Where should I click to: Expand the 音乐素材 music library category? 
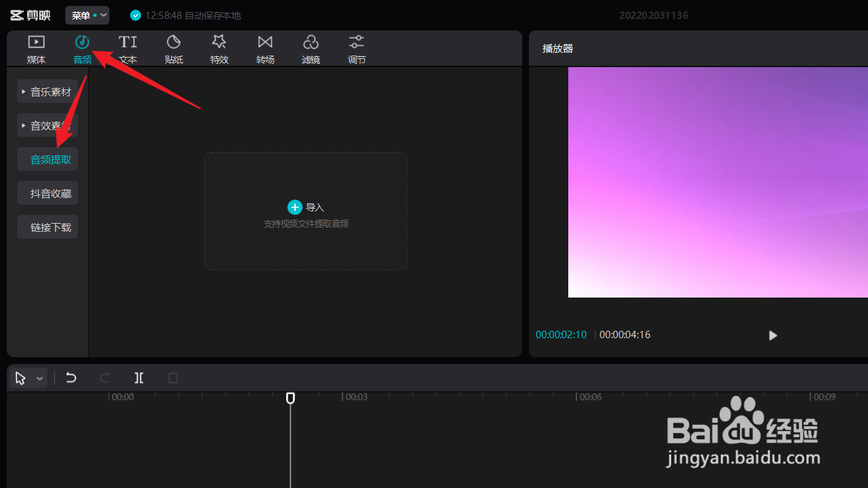click(47, 91)
